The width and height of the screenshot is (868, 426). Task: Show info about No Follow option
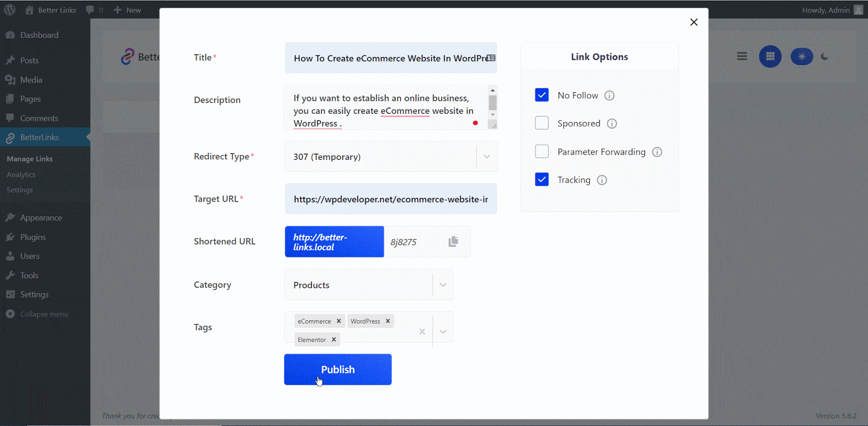click(x=609, y=95)
